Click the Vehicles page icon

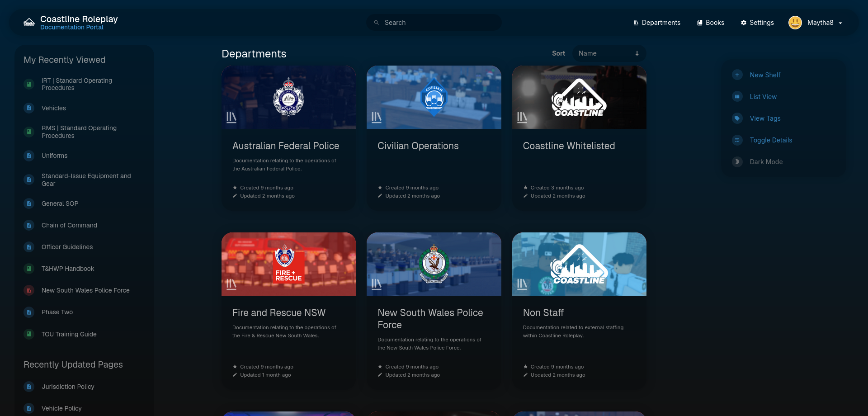click(29, 108)
